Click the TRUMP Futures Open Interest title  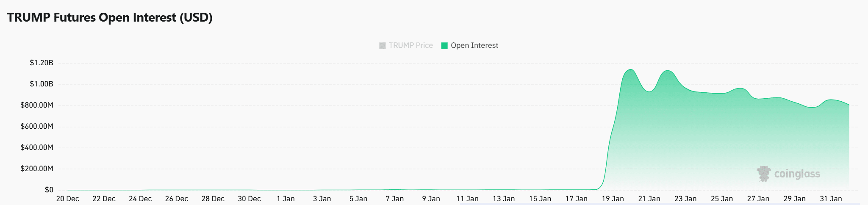pyautogui.click(x=110, y=18)
